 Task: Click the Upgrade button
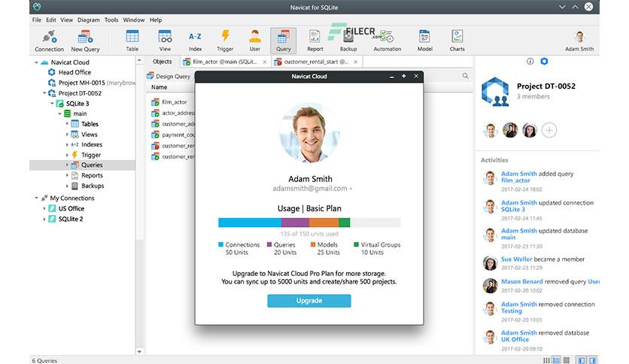(x=309, y=301)
